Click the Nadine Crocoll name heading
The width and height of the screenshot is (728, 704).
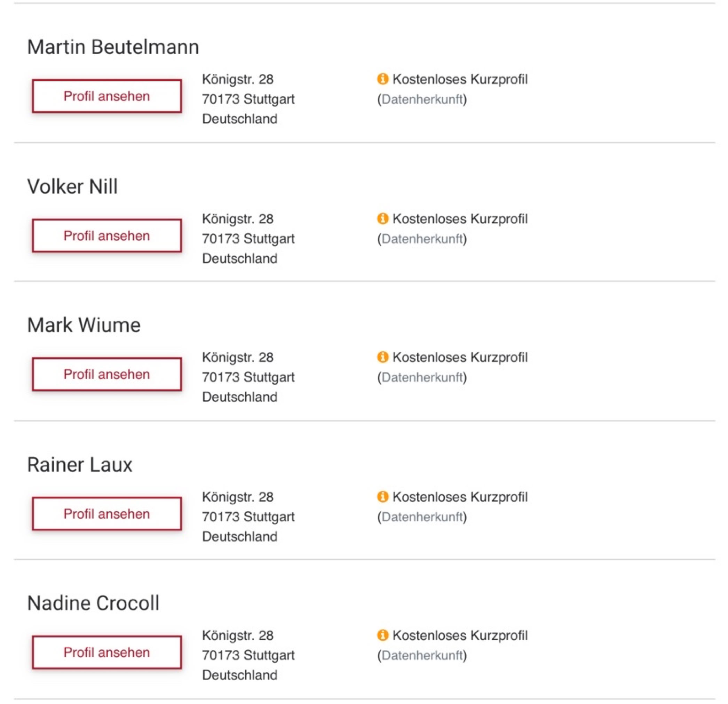(x=93, y=603)
